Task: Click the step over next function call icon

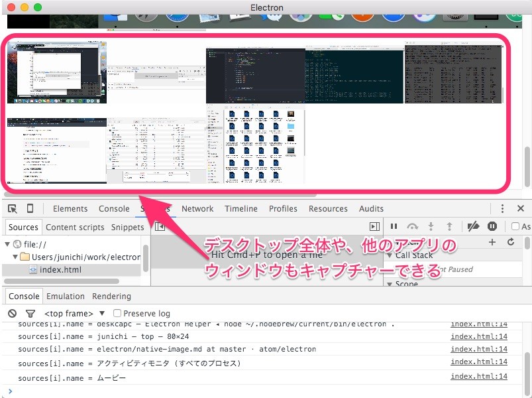Action: click(413, 226)
